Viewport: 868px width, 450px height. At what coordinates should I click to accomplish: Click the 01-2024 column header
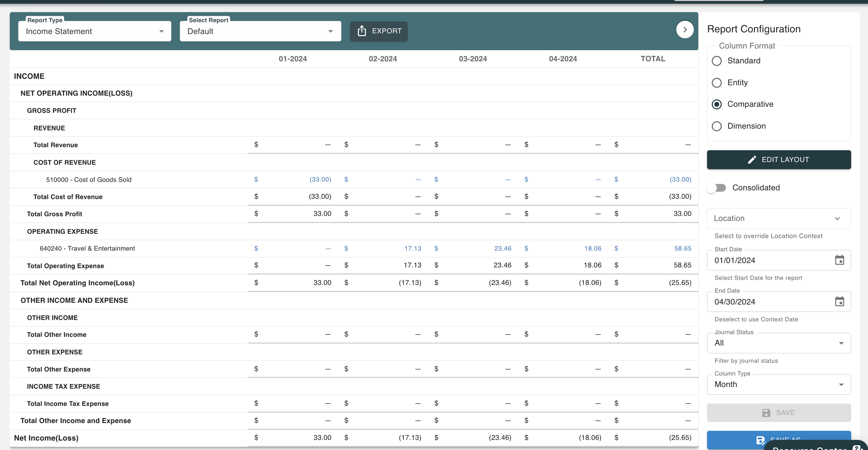(293, 59)
